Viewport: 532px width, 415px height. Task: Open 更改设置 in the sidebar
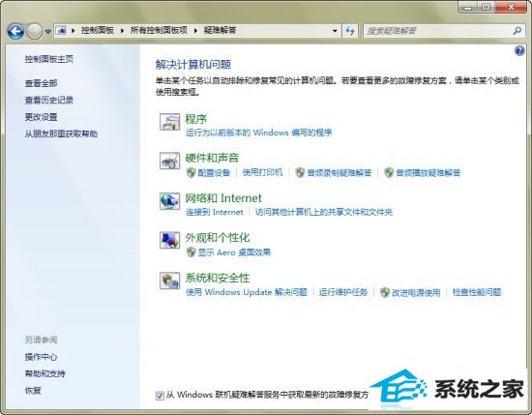[41, 117]
